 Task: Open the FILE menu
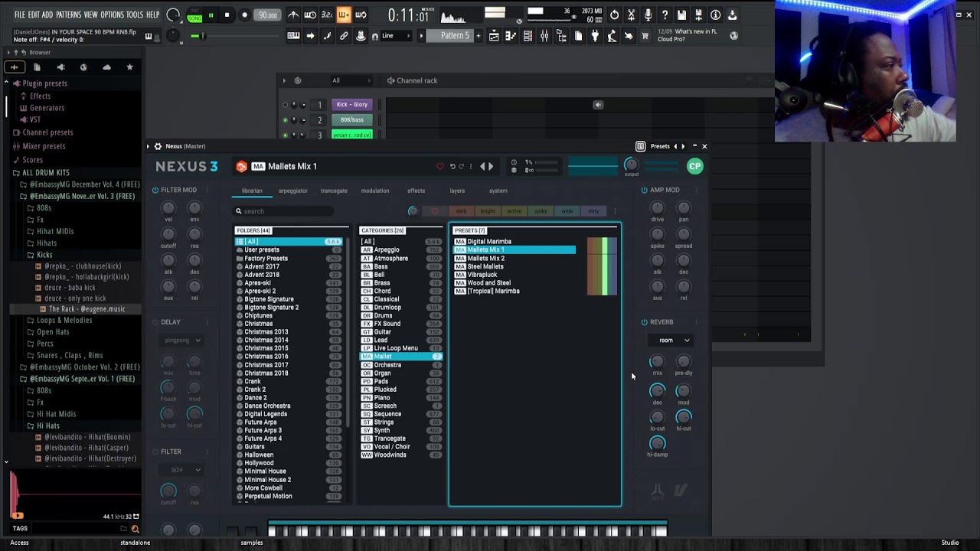point(20,15)
